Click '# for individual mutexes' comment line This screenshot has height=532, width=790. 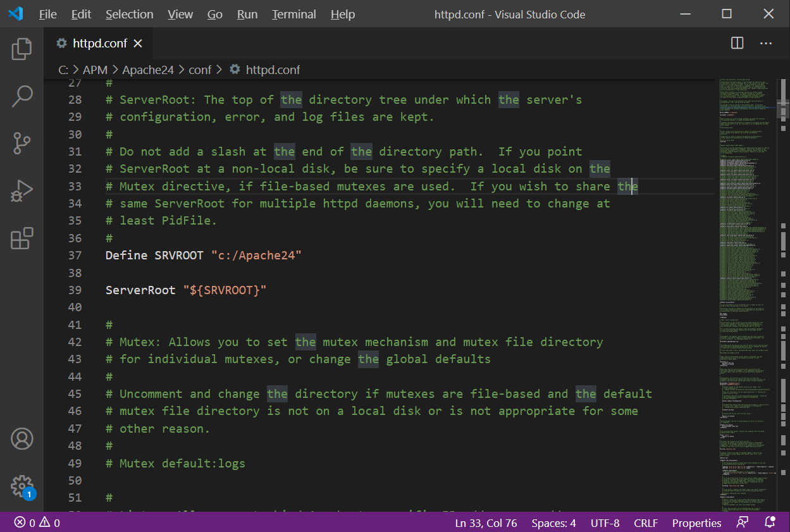click(298, 359)
